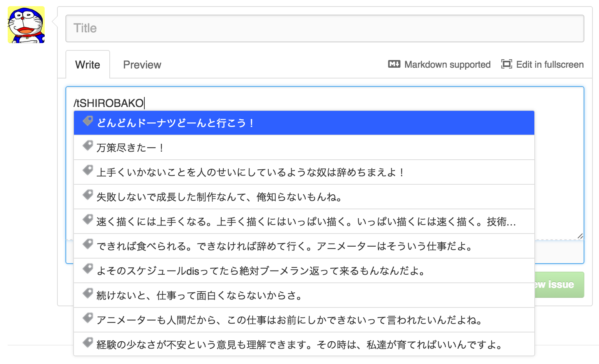Screen dimensions: 599x364
Task: Switch to the Write tab
Action: tap(88, 65)
